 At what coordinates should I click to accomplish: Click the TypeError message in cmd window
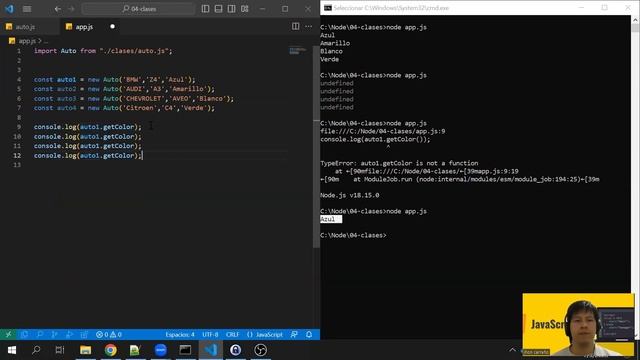[x=399, y=163]
